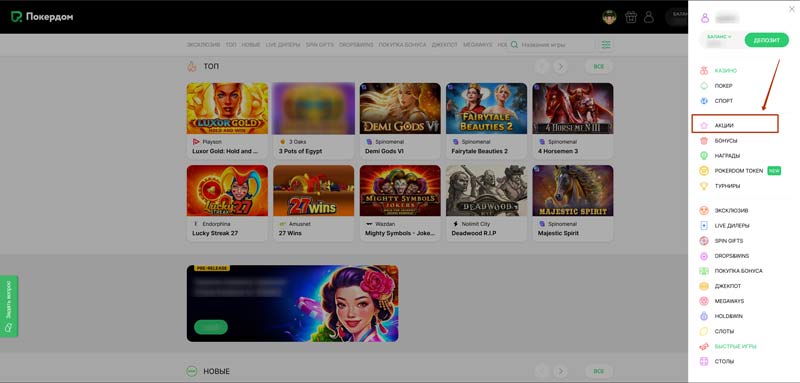Select the Покер menu item
This screenshot has width=800, height=383.
(723, 86)
